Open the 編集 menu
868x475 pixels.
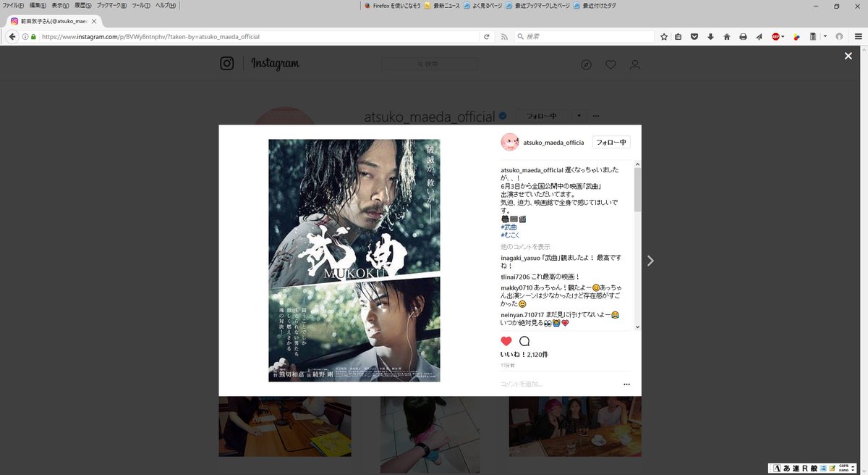pyautogui.click(x=38, y=5)
